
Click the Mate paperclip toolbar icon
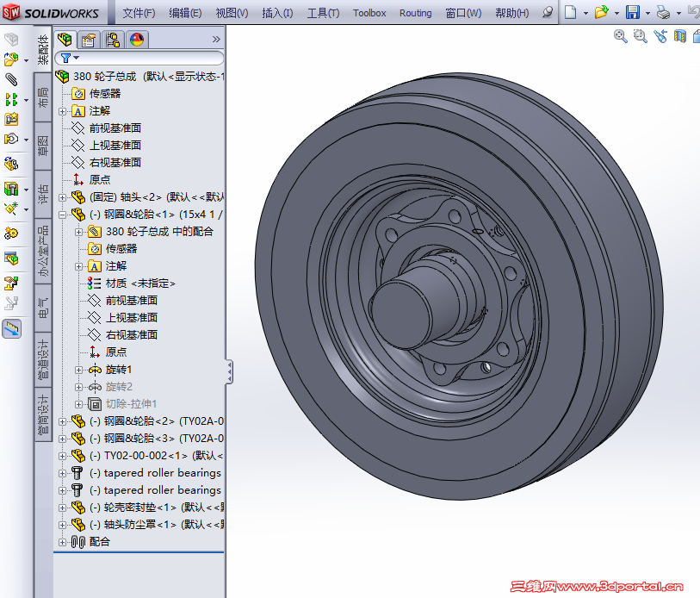[x=11, y=79]
